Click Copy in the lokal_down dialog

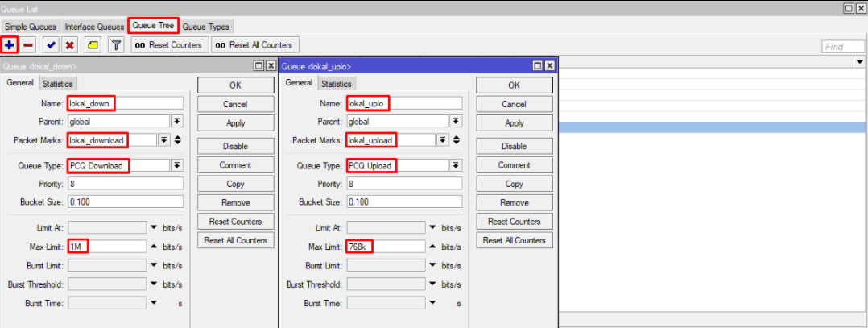tap(236, 184)
